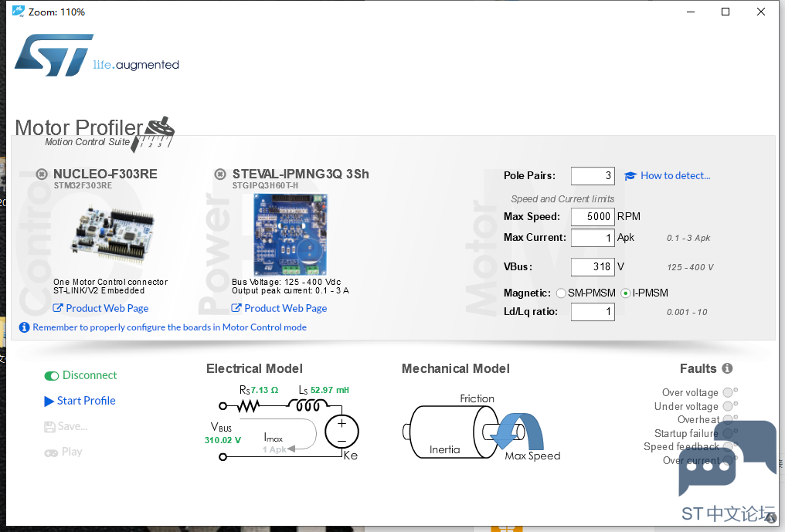The width and height of the screenshot is (785, 532).
Task: Focus the Pole Pairs input field
Action: tap(593, 176)
